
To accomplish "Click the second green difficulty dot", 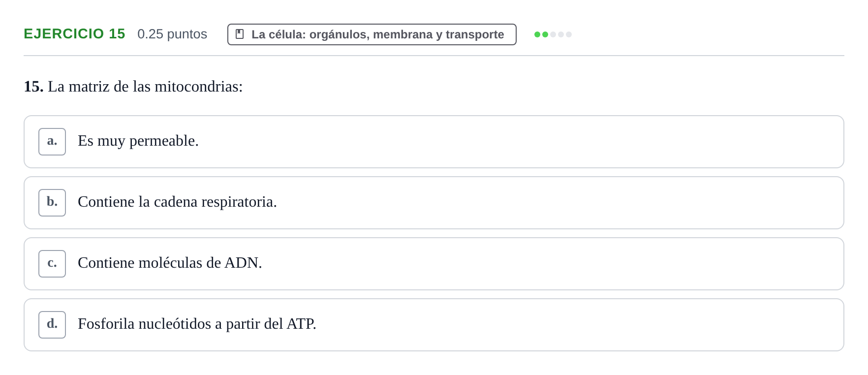I will pyautogui.click(x=545, y=34).
